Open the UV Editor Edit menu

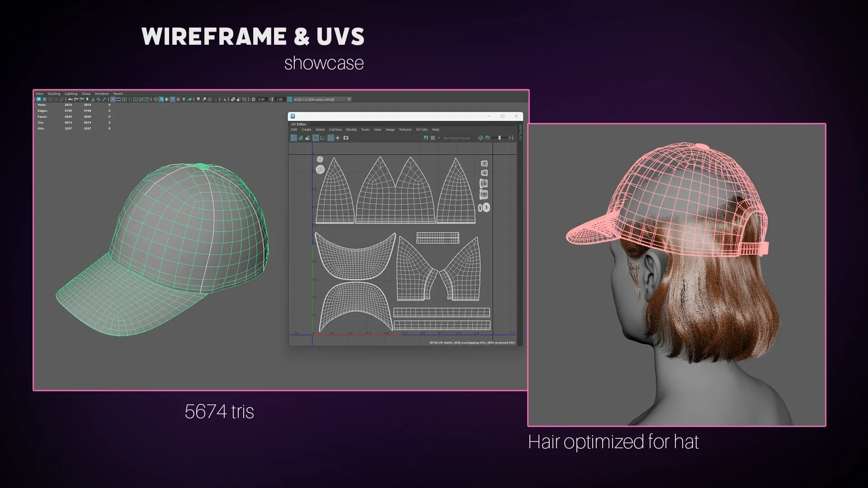pos(294,130)
